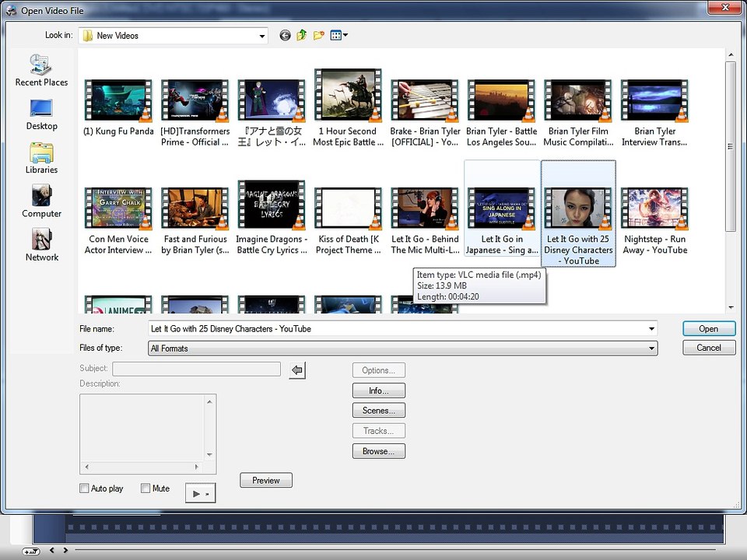Toggle the Mute checkbox
Image resolution: width=747 pixels, height=560 pixels.
tap(146, 488)
